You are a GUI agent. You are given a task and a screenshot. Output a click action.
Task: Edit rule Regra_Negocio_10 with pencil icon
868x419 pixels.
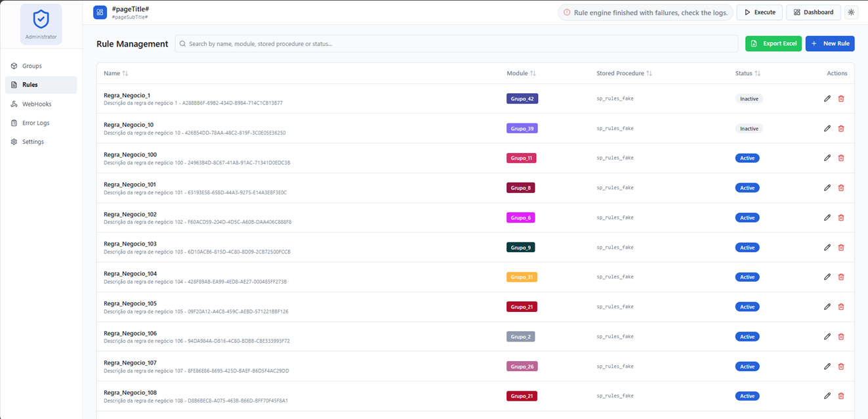coord(827,129)
